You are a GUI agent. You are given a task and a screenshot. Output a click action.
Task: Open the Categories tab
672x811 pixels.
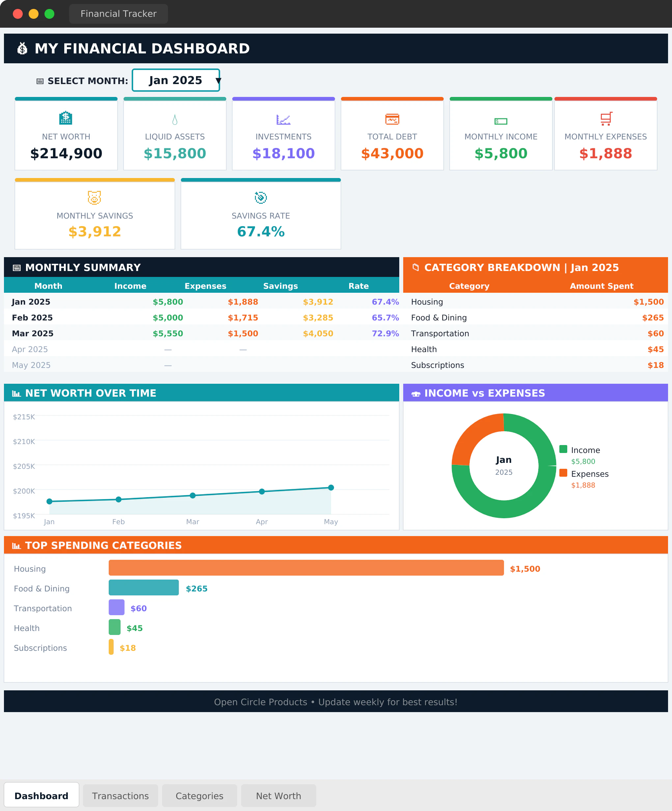[x=199, y=796]
